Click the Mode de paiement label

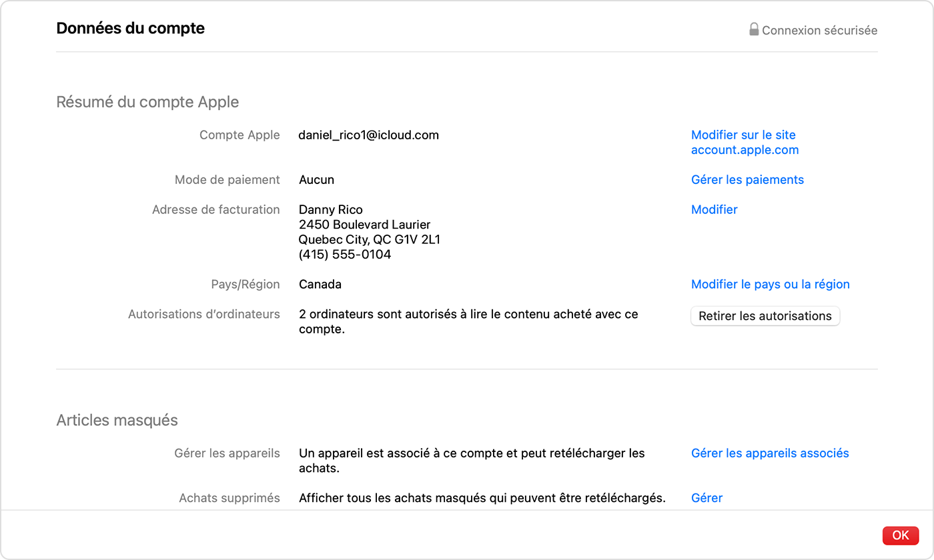[x=227, y=179]
